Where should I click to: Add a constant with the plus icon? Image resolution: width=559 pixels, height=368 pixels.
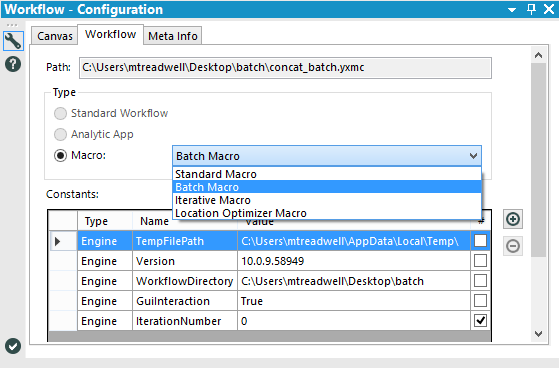[513, 219]
